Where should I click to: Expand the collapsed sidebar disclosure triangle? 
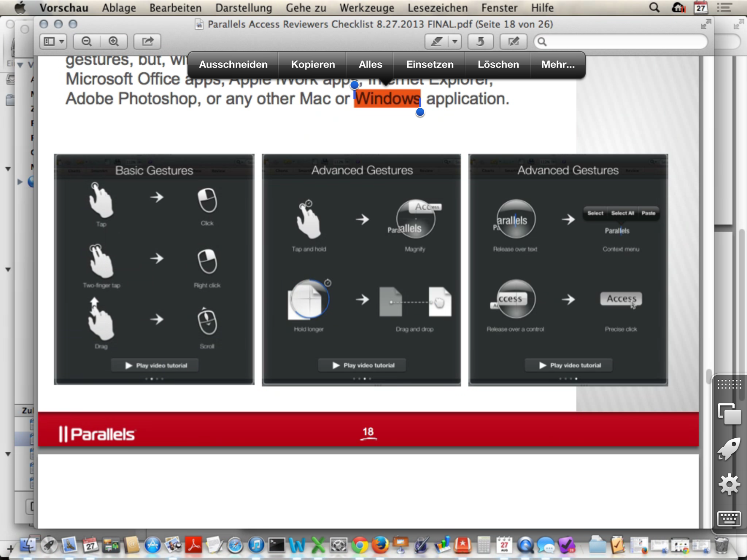(20, 182)
